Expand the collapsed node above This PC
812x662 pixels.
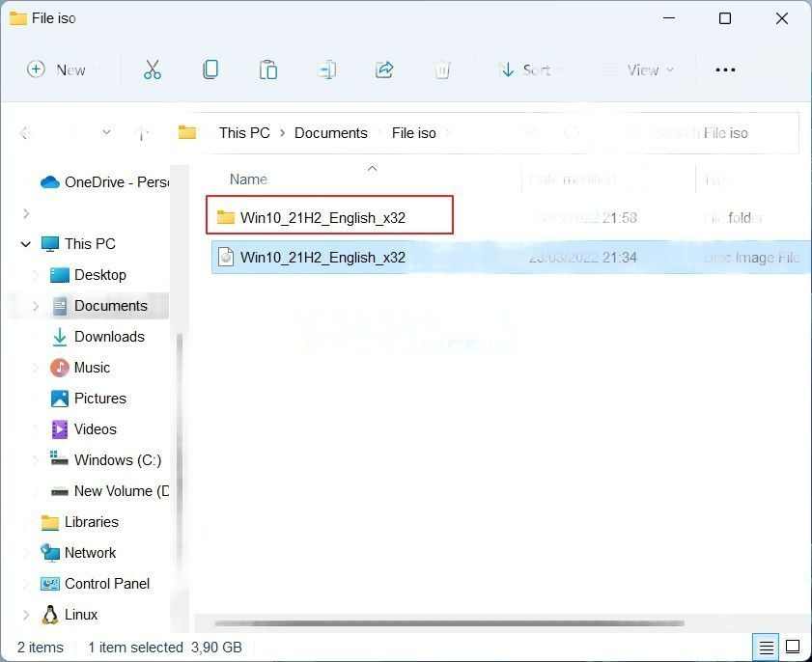point(26,213)
